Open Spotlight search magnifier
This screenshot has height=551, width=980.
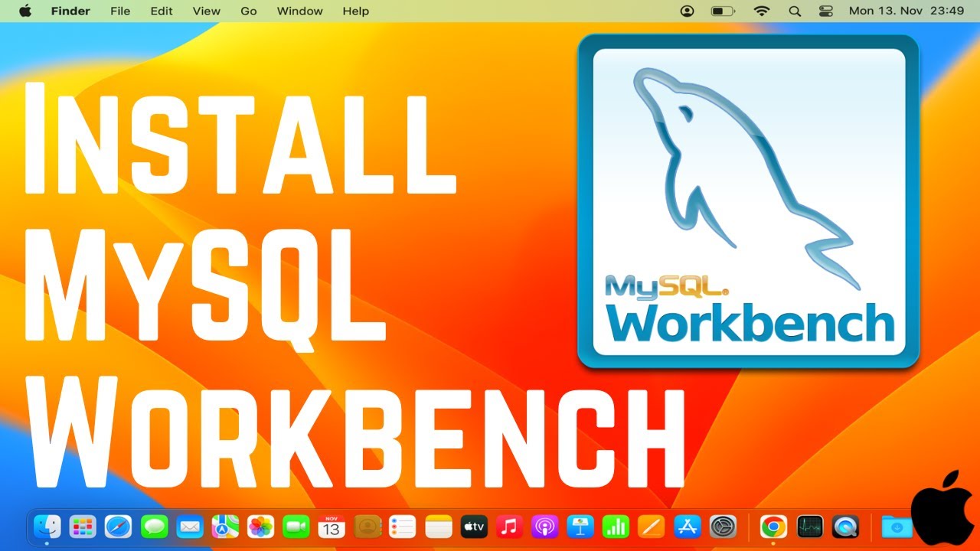(x=795, y=11)
